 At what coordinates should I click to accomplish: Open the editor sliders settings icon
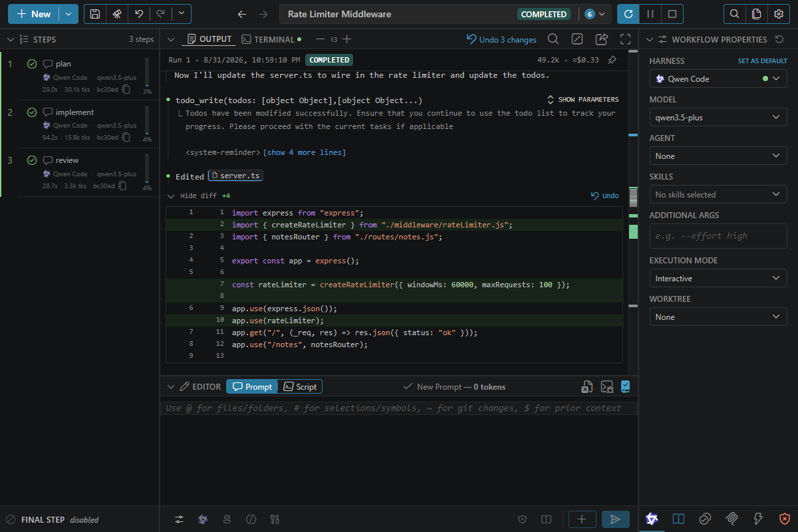coord(180,519)
